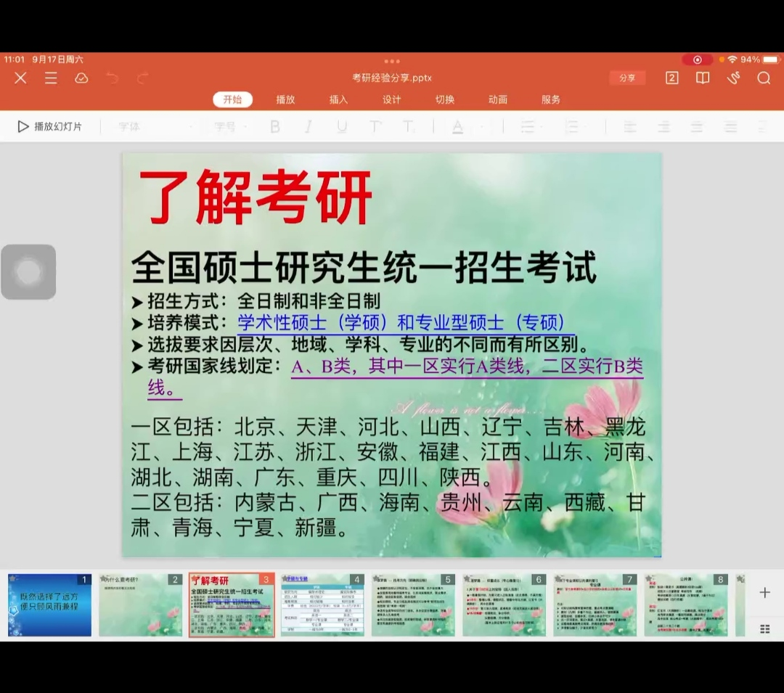Tap the floating assistive touch button
The height and width of the screenshot is (693, 784).
[x=28, y=272]
